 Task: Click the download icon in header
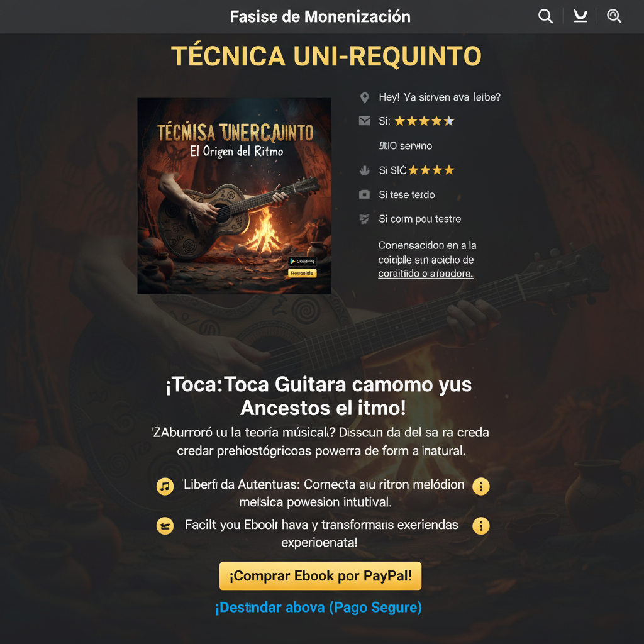point(580,16)
